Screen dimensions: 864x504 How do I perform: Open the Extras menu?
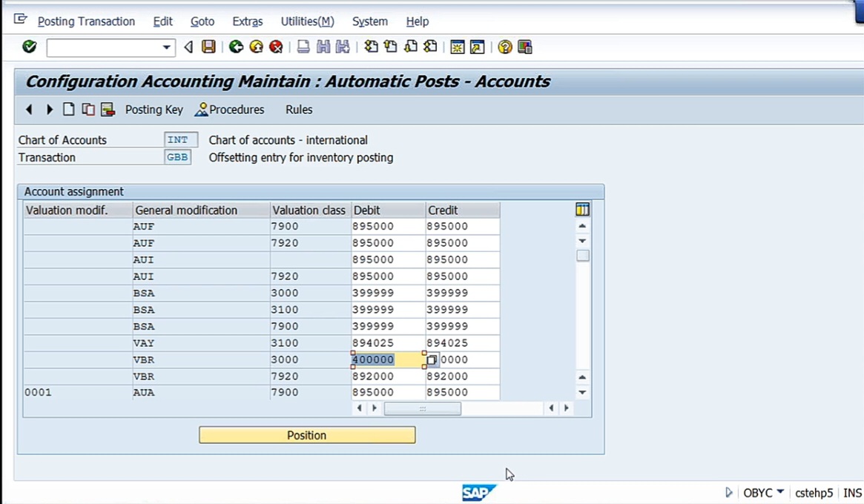coord(248,21)
